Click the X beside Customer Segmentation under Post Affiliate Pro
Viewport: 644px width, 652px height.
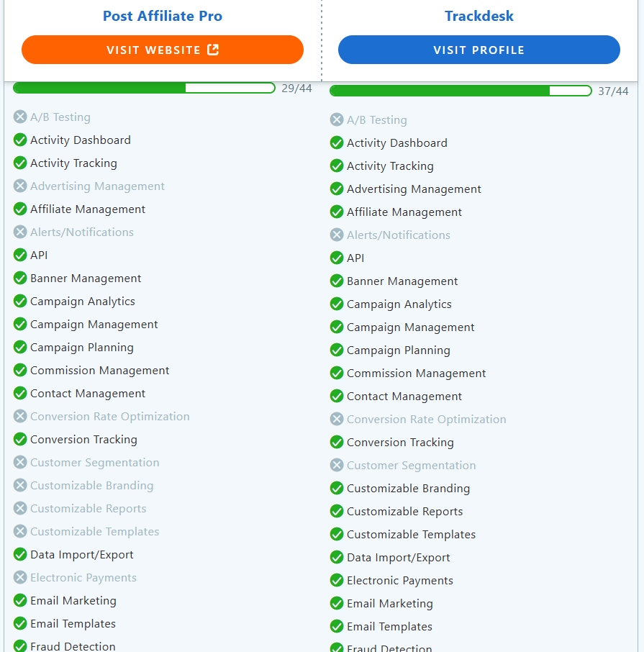19,462
